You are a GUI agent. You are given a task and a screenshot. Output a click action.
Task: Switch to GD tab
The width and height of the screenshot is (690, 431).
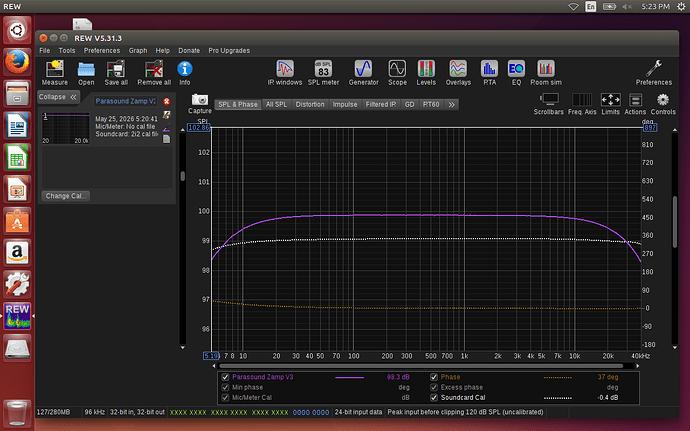point(409,104)
